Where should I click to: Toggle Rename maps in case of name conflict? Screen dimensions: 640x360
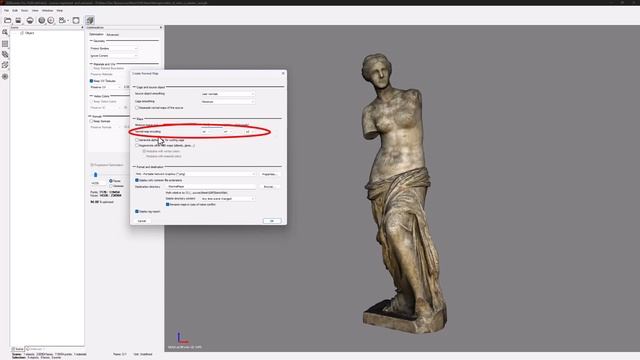[167, 204]
